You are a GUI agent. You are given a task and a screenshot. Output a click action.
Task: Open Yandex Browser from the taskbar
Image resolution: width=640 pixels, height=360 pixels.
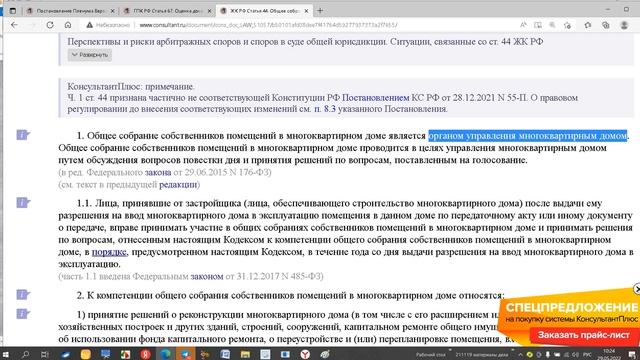pos(305,354)
